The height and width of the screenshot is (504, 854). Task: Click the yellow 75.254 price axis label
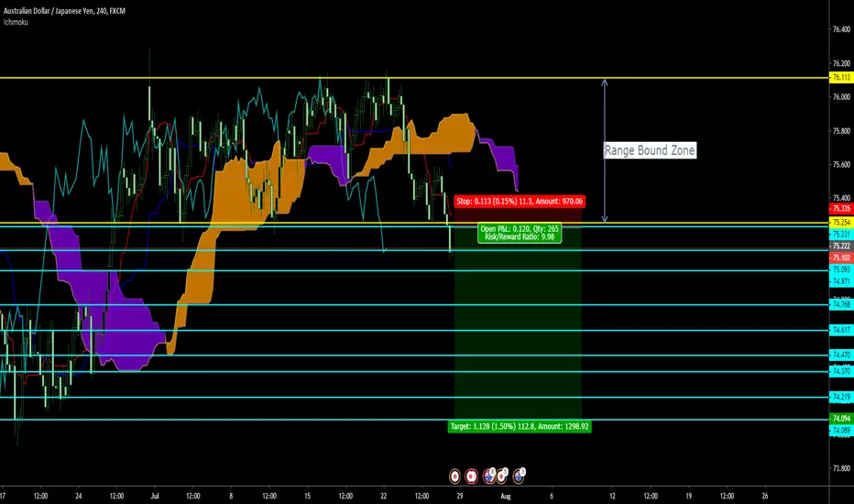pyautogui.click(x=841, y=223)
